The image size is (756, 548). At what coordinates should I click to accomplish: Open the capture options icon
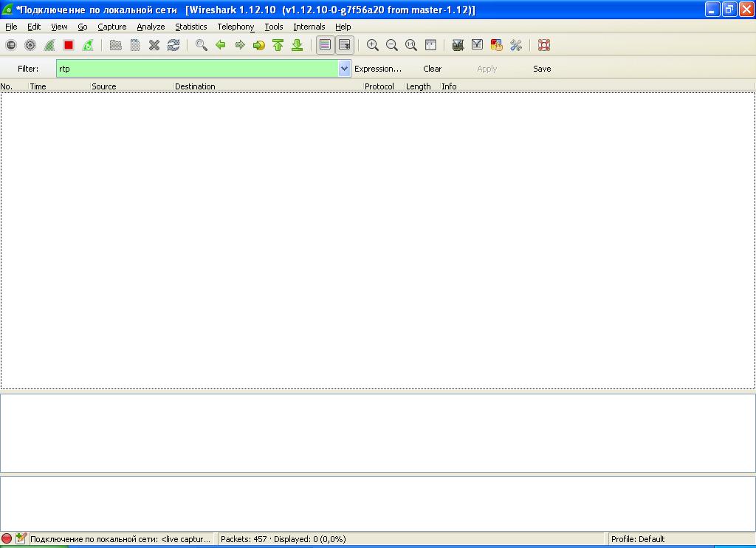point(30,45)
